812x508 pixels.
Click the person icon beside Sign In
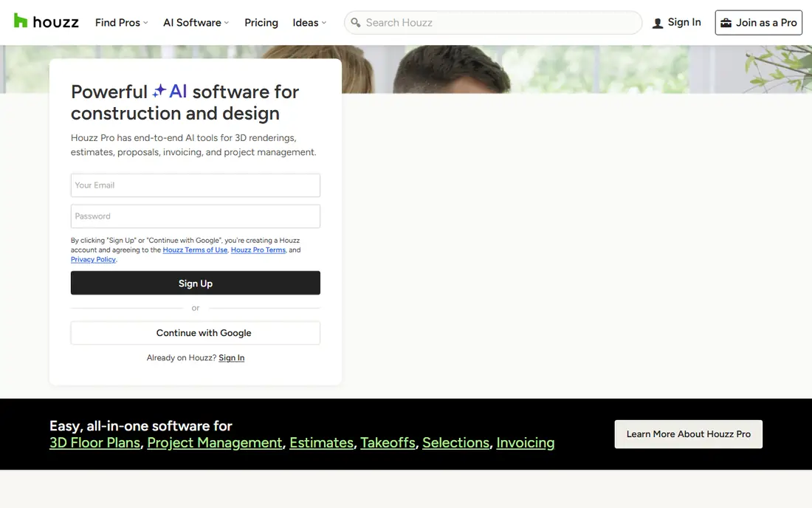pos(658,23)
